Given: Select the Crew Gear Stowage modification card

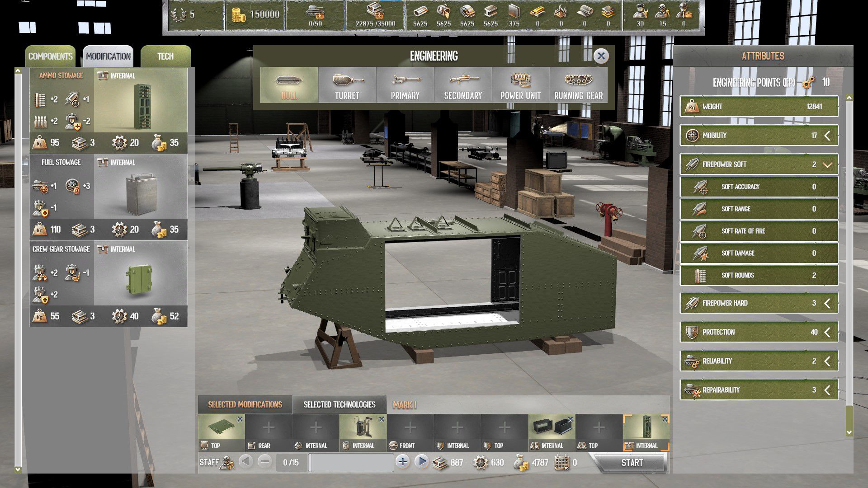Looking at the screenshot, I should [x=108, y=284].
